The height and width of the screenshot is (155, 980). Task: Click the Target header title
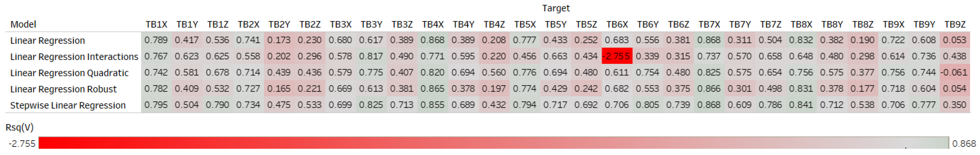coord(556,8)
